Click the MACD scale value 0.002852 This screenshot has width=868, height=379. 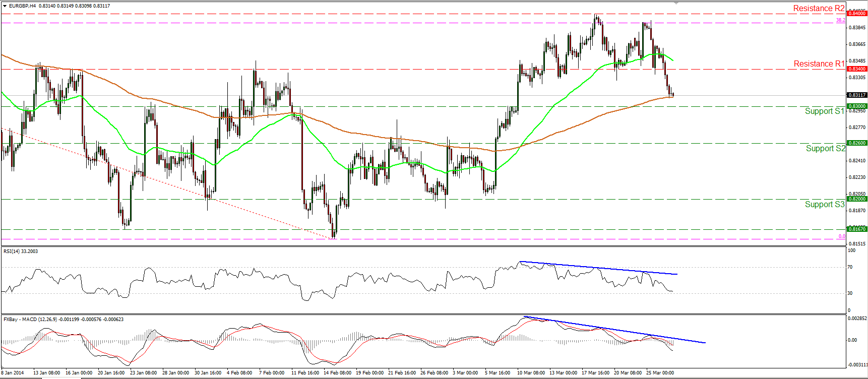pyautogui.click(x=857, y=319)
